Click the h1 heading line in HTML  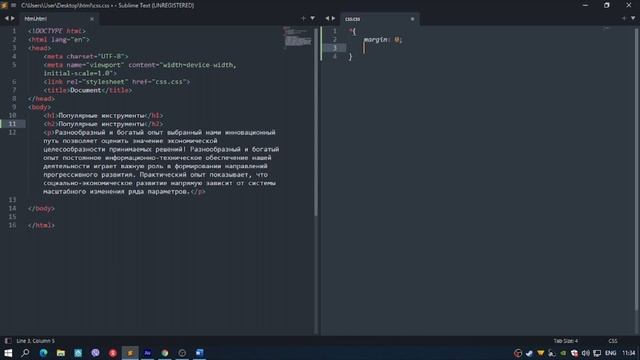[x=103, y=116]
